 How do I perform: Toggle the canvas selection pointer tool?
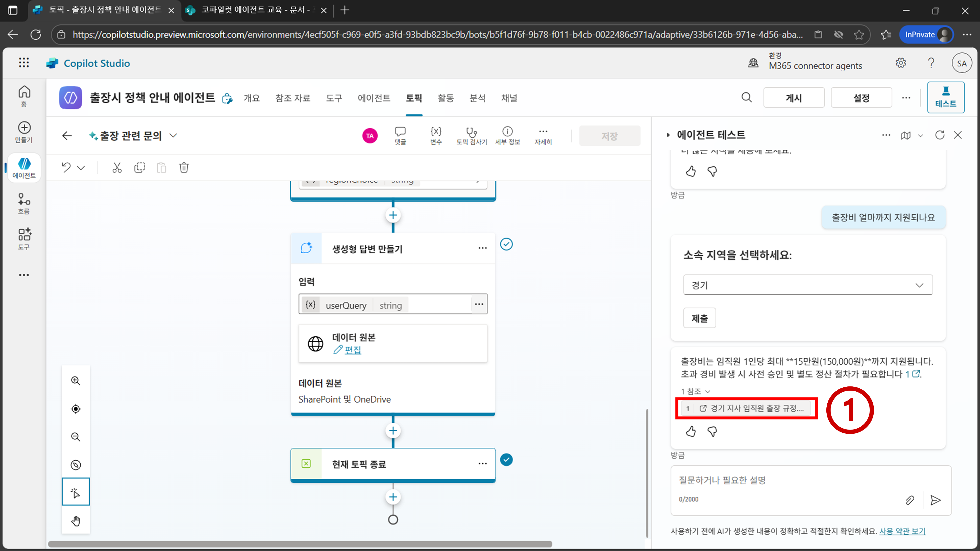(x=76, y=492)
